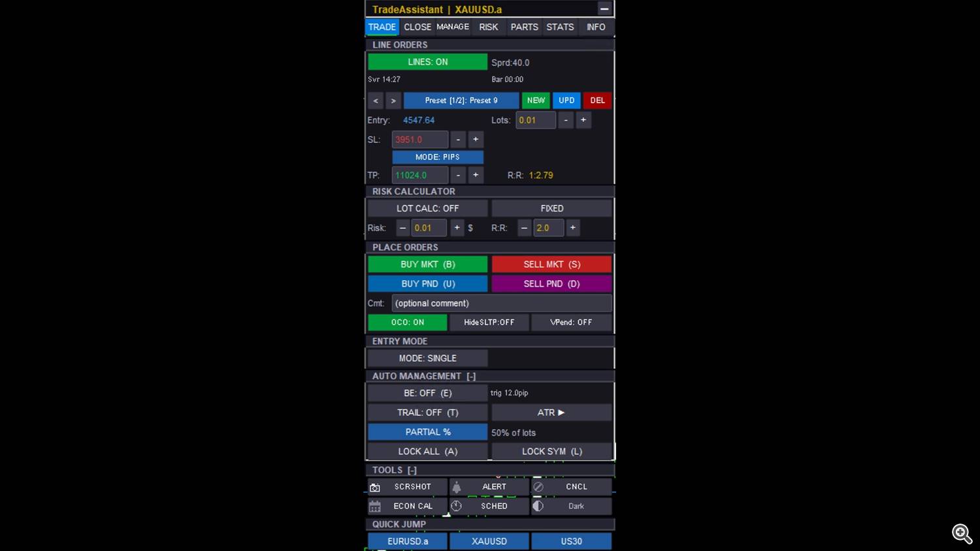Open the RISK tab
This screenshot has height=551, width=980.
489,27
